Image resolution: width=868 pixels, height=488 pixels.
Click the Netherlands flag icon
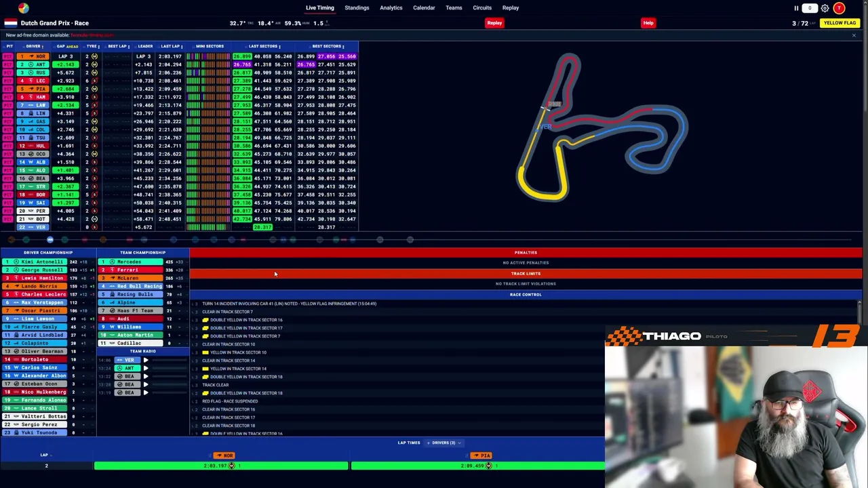tap(10, 23)
